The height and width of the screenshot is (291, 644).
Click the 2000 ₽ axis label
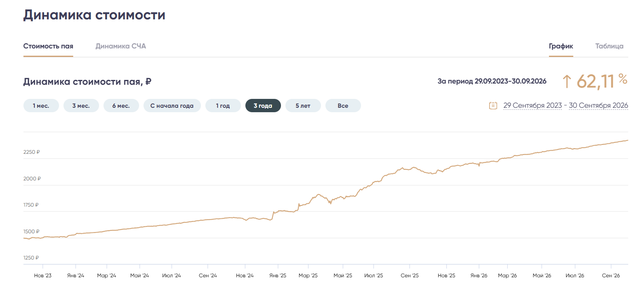click(x=32, y=179)
